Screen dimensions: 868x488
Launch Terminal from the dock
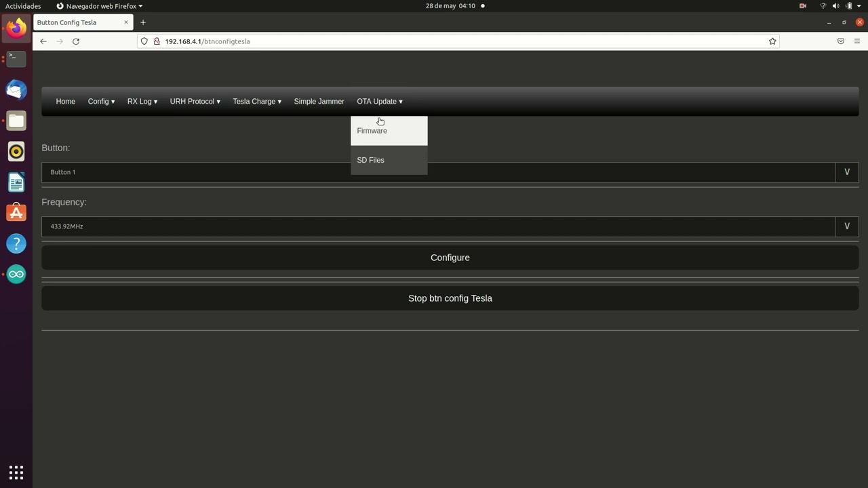(16, 59)
